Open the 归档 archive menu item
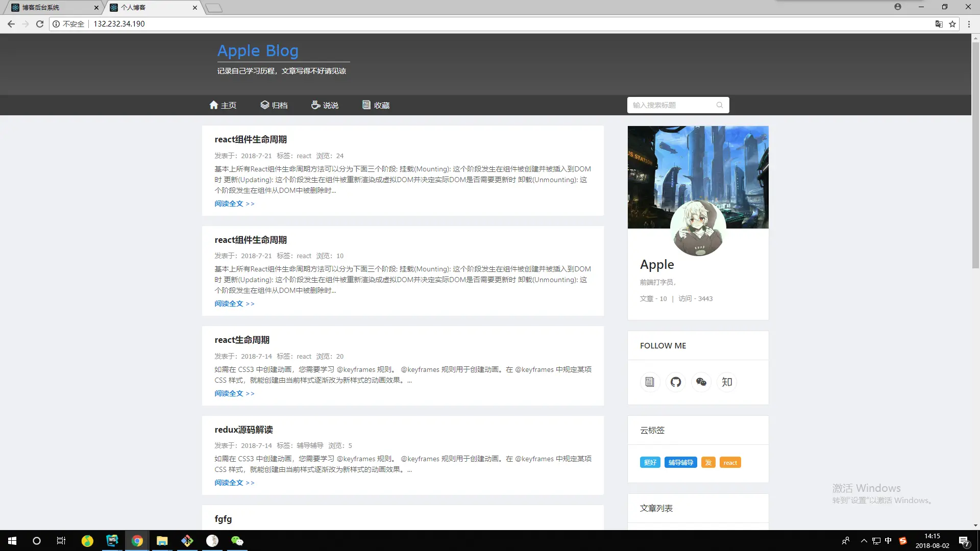This screenshot has height=551, width=980. pos(274,105)
